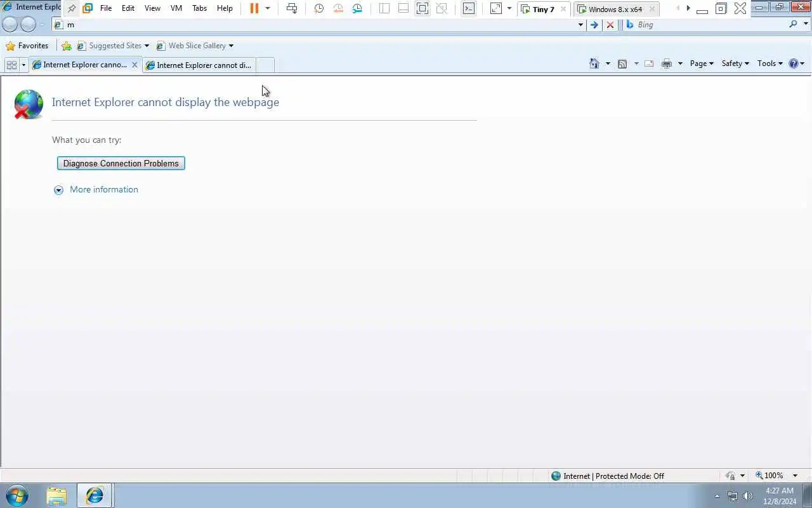This screenshot has height=508, width=812.
Task: Open the Safety menu
Action: point(735,63)
